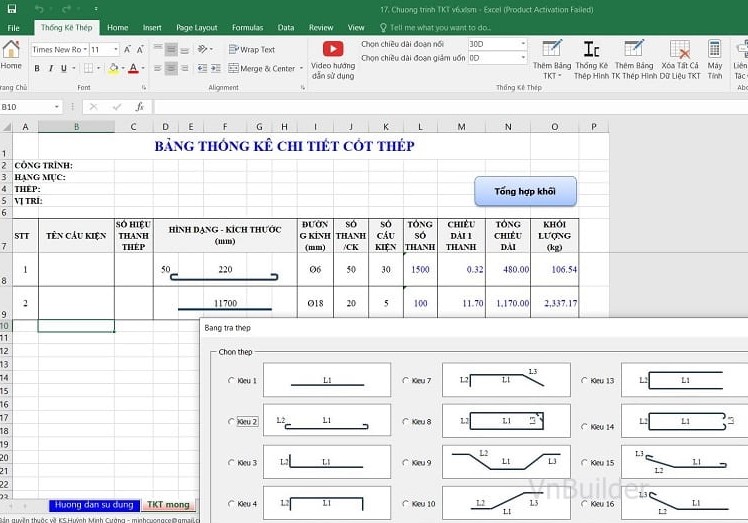Click the Top Align icon
This screenshot has height=523, width=748.
(x=158, y=49)
